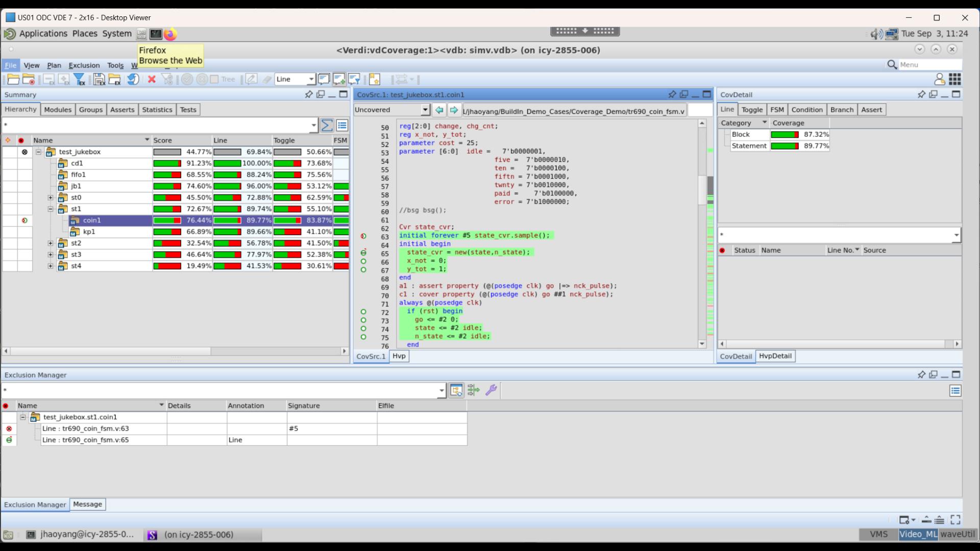Screen dimensions: 980x551
Task: Pin the Summary panel
Action: click(308, 94)
